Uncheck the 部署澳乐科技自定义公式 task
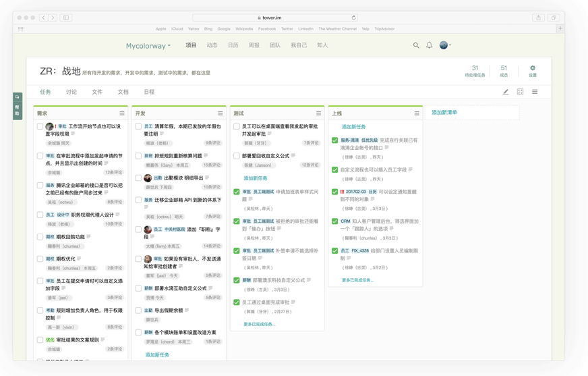 point(237,280)
